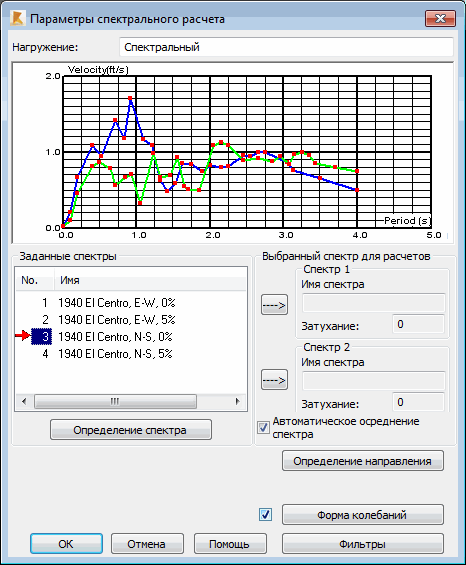466x565 pixels.
Task: Click the highlighted row number 3 in list
Action: [x=41, y=337]
